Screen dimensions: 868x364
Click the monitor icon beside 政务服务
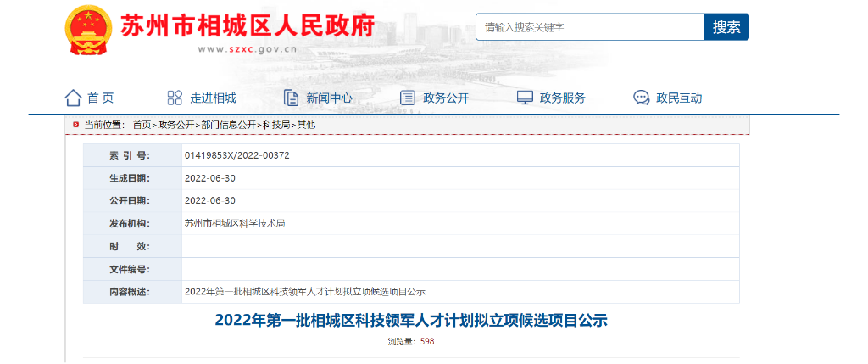[525, 98]
